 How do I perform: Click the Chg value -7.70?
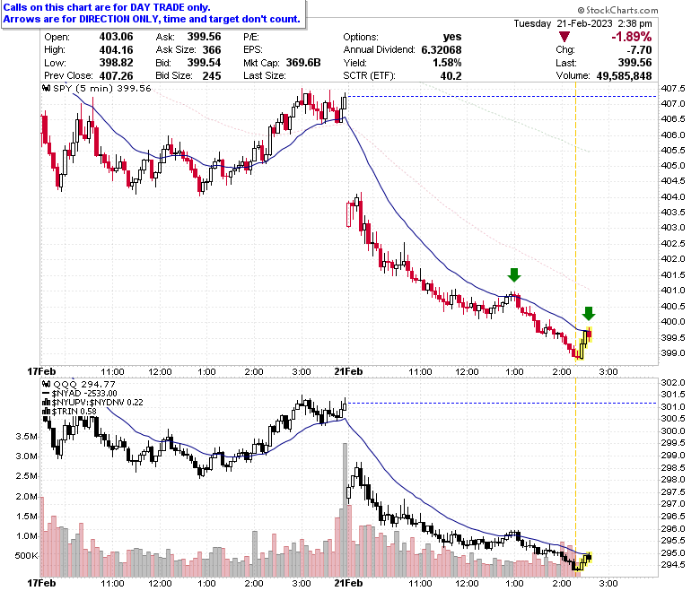[x=639, y=49]
